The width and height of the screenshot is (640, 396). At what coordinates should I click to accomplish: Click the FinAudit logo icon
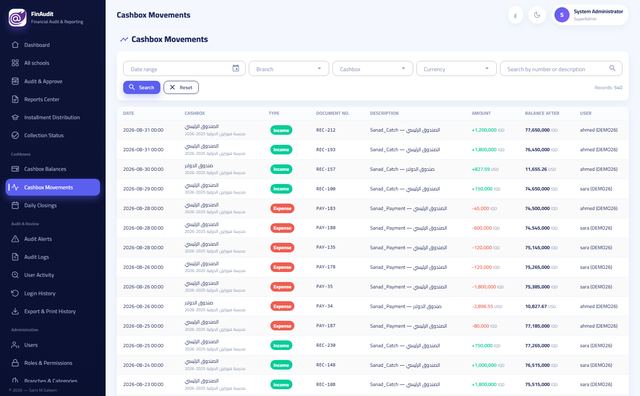(18, 18)
